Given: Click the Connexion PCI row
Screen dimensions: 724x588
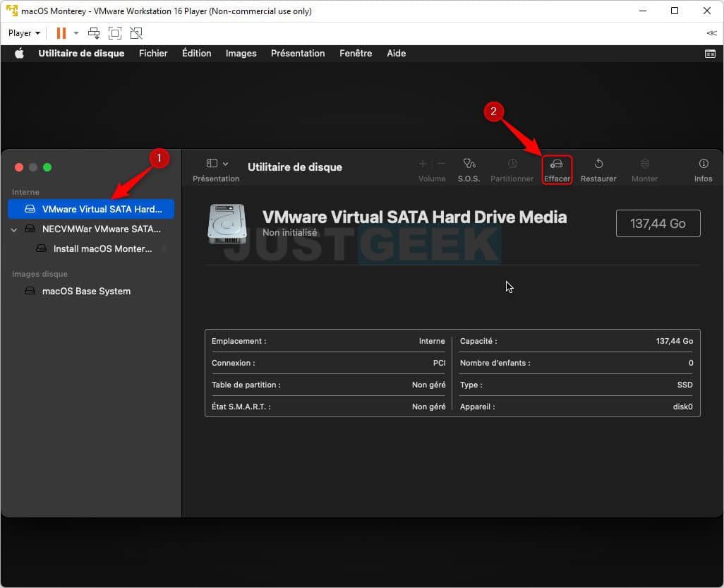Looking at the screenshot, I should 328,363.
